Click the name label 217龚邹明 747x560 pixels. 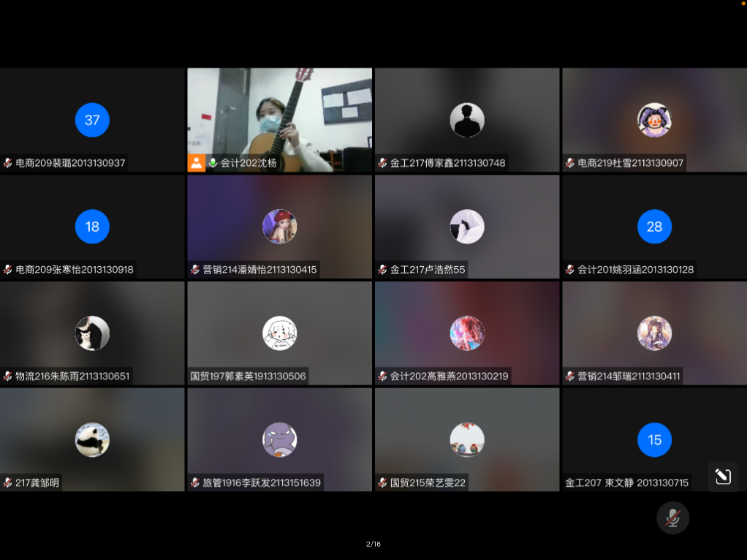tap(37, 483)
